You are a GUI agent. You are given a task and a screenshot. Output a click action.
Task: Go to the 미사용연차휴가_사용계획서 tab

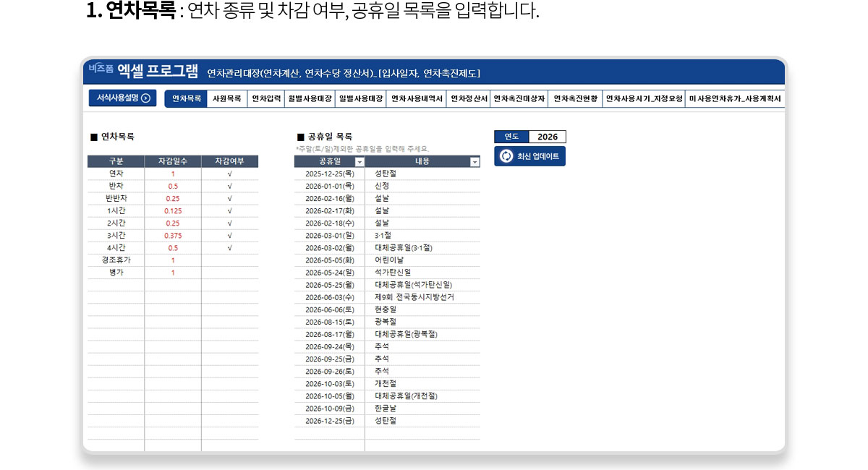[x=735, y=99]
